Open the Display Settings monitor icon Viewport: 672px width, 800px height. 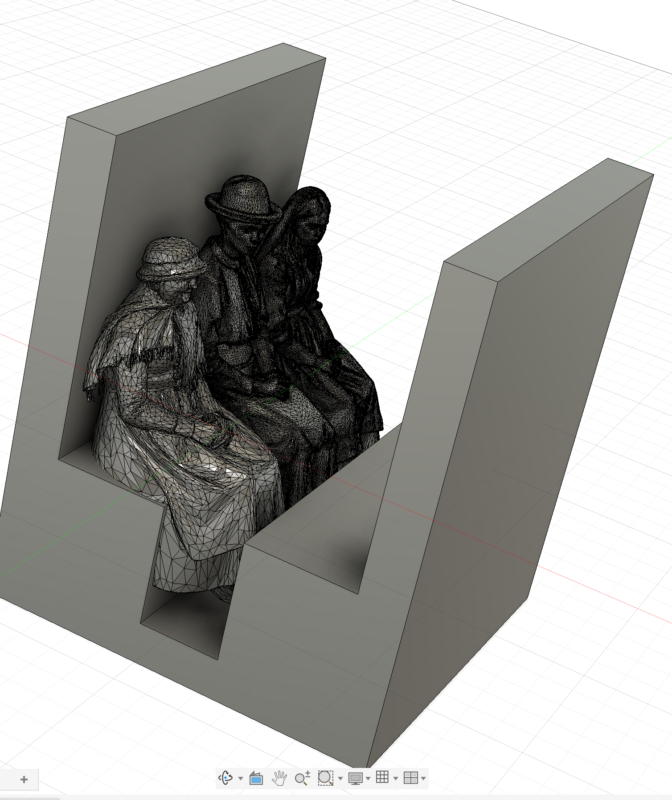coord(356,778)
